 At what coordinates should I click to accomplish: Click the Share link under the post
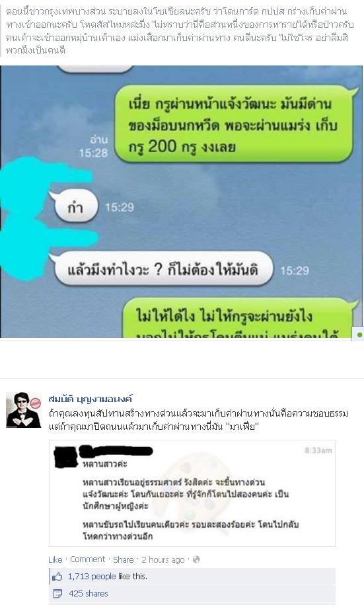click(123, 560)
